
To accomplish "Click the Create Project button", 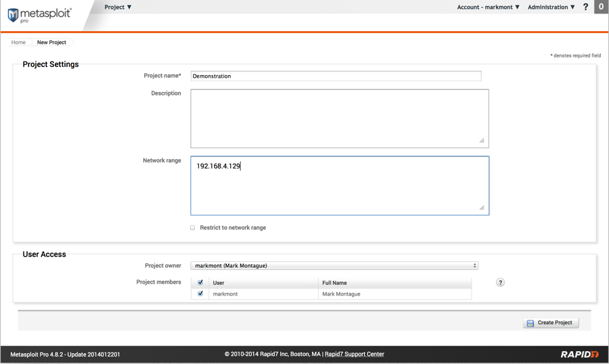I will pyautogui.click(x=551, y=323).
